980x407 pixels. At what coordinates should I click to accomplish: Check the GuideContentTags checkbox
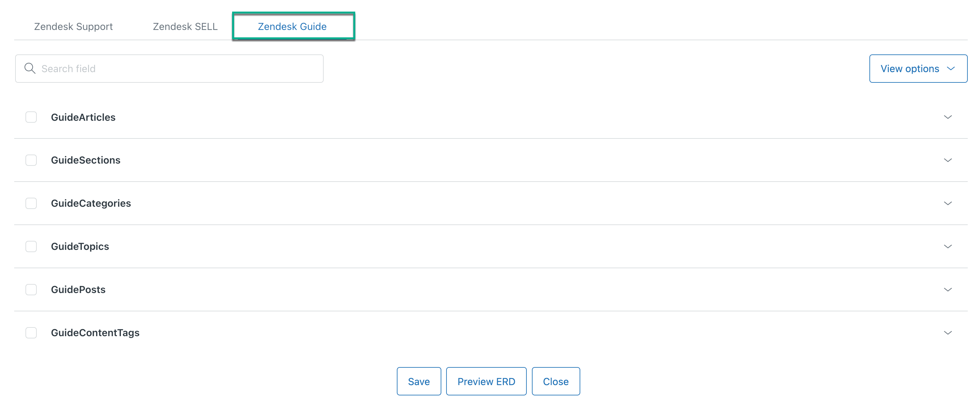pyautogui.click(x=31, y=333)
